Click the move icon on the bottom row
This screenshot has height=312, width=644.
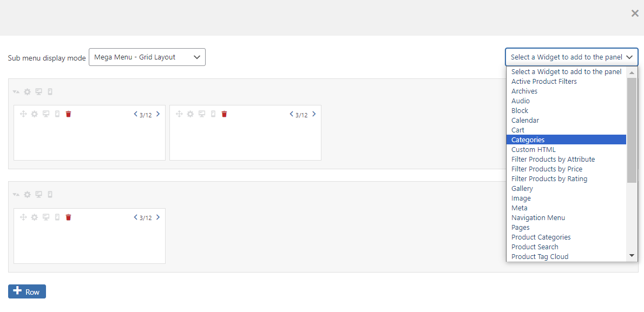(x=16, y=194)
